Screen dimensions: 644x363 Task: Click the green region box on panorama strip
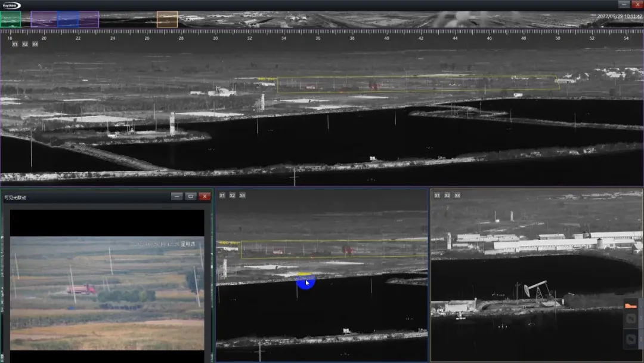coord(10,20)
